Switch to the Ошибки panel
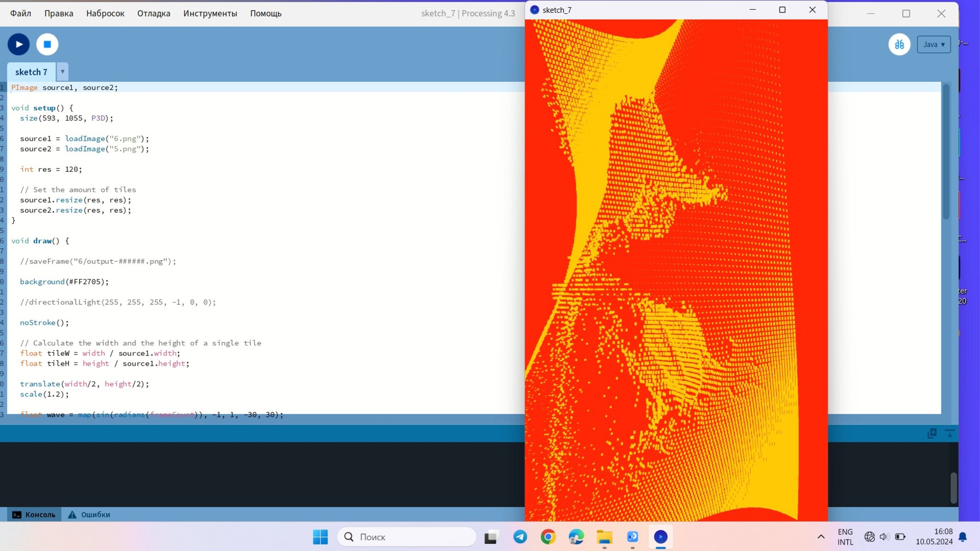 point(89,514)
